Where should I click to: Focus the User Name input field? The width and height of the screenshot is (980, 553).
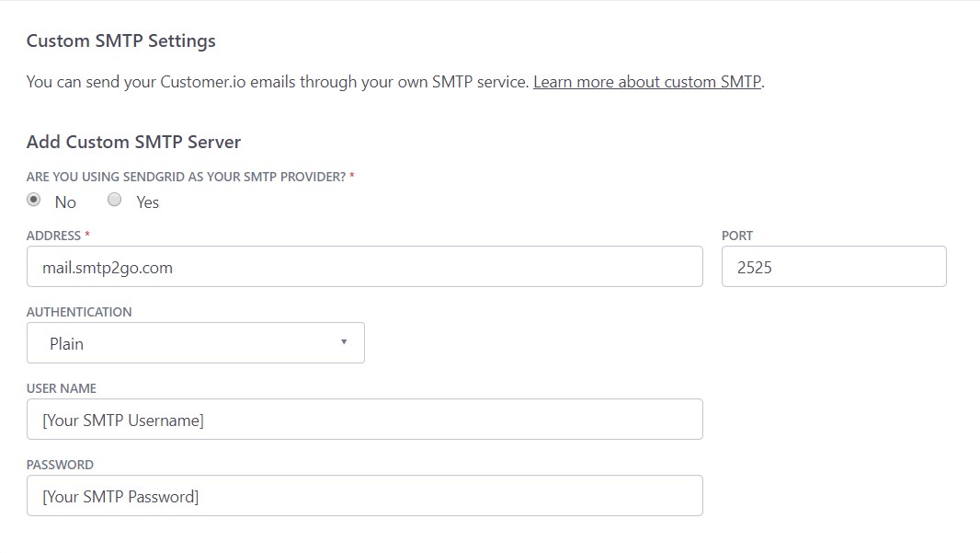tap(364, 420)
